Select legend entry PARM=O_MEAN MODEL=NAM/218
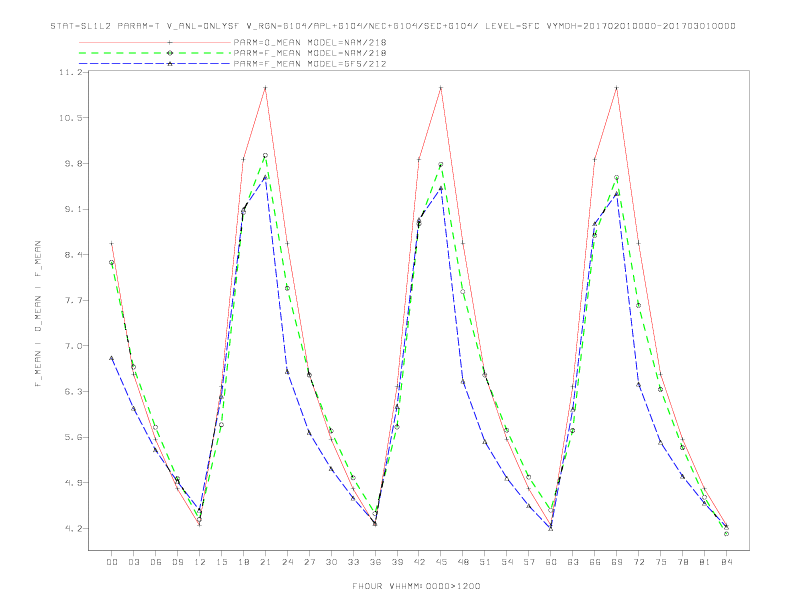The height and width of the screenshot is (612, 792). click(310, 42)
